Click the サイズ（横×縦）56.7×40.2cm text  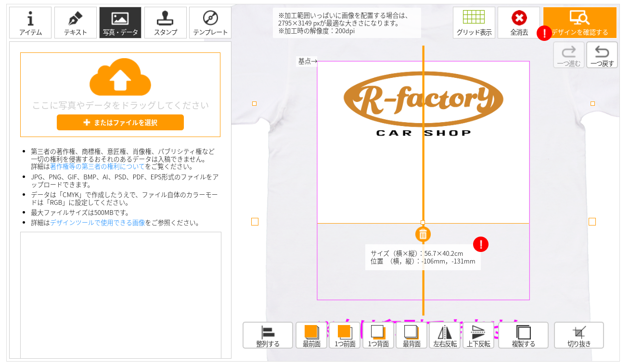pyautogui.click(x=417, y=253)
